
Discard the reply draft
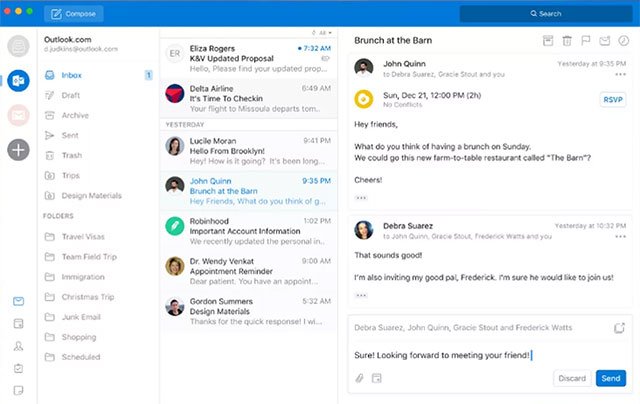tap(572, 378)
